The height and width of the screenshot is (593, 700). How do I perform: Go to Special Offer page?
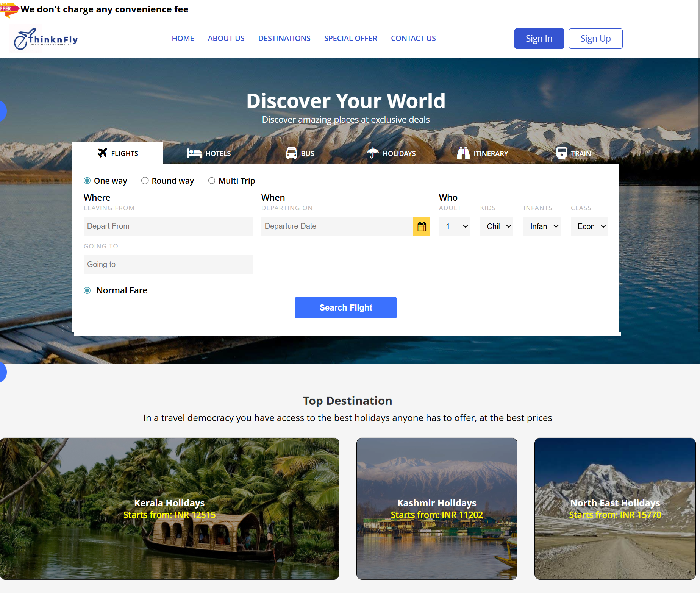coord(350,38)
